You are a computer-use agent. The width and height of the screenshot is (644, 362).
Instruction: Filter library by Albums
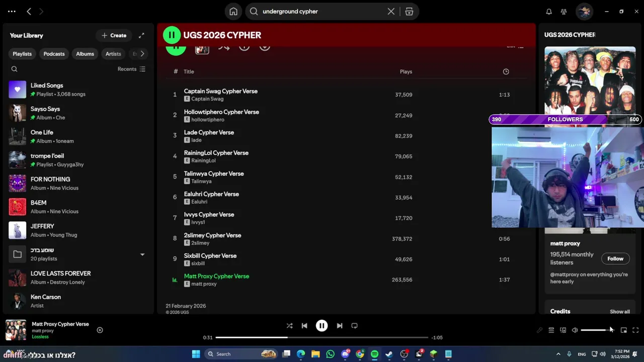point(85,54)
